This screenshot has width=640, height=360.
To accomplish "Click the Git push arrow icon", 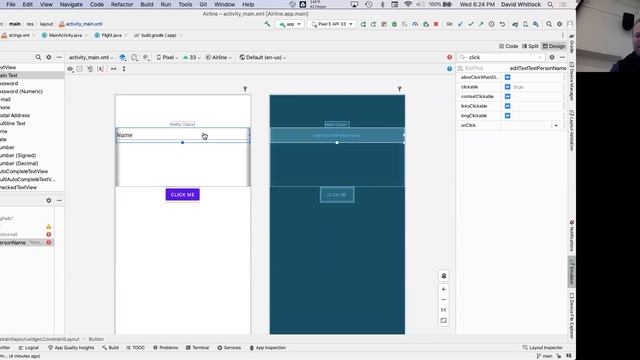I will 481,24.
